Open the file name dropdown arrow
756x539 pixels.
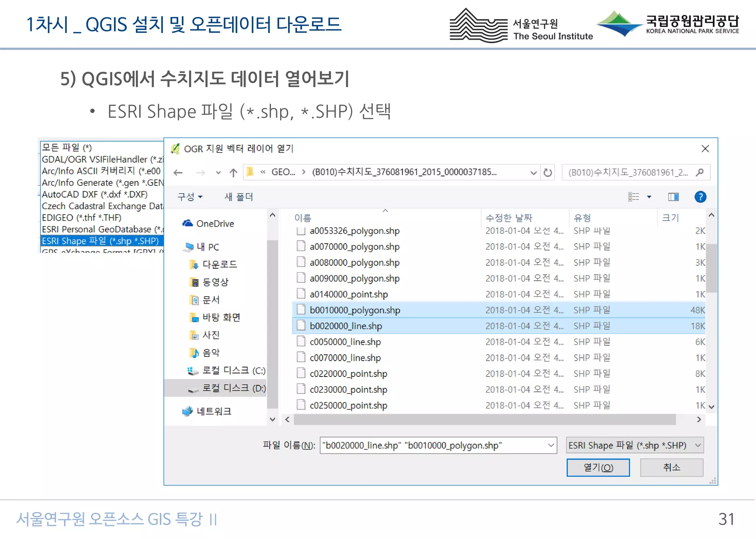551,446
